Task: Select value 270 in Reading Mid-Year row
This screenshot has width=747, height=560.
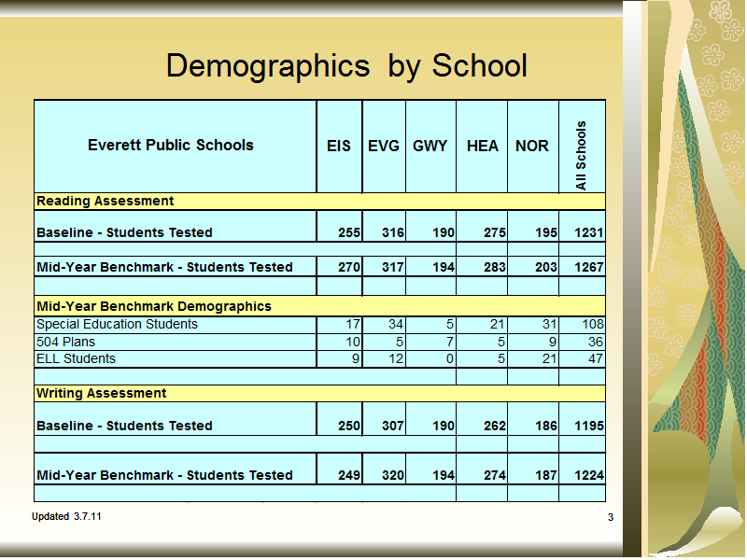Action: [x=349, y=267]
